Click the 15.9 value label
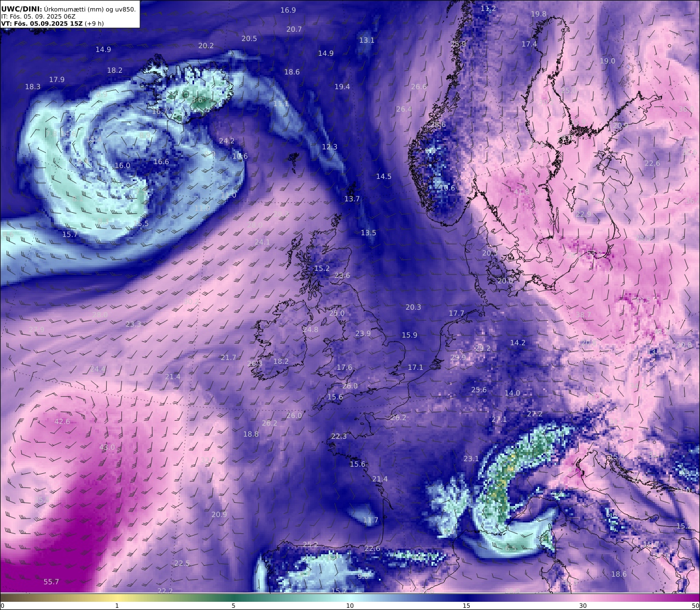The width and height of the screenshot is (700, 610). pyautogui.click(x=410, y=335)
